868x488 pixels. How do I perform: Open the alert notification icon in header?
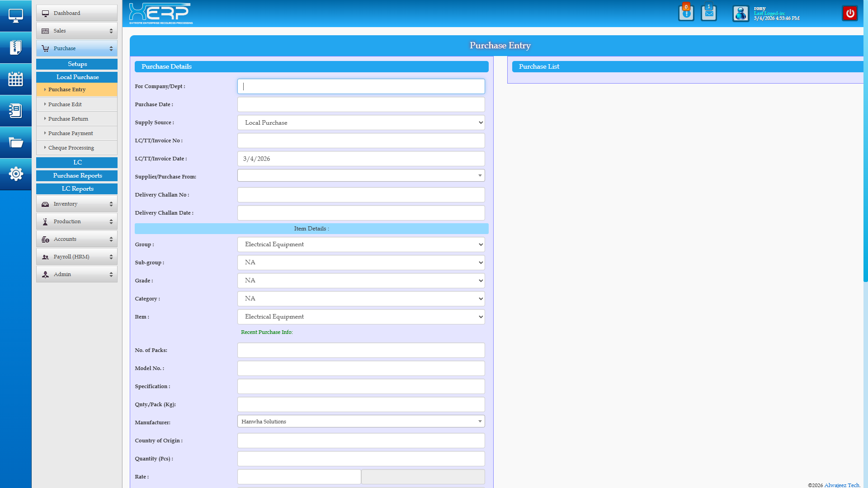pyautogui.click(x=686, y=13)
